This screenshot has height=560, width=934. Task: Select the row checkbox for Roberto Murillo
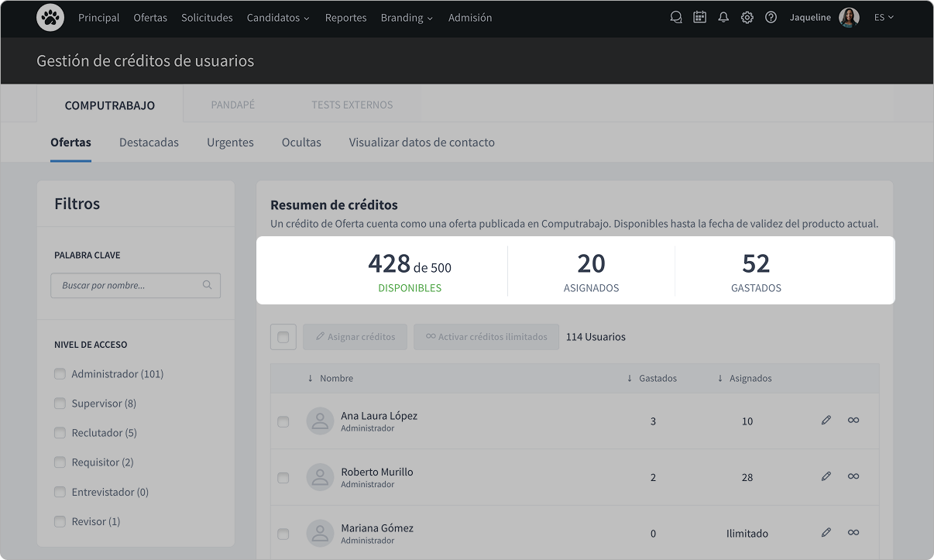(283, 478)
